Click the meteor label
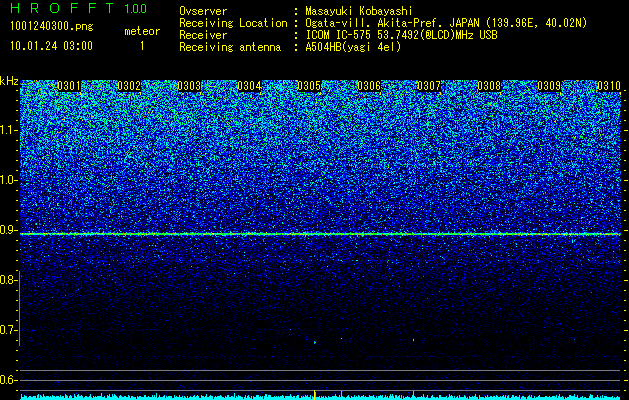629x400 pixels. click(142, 31)
